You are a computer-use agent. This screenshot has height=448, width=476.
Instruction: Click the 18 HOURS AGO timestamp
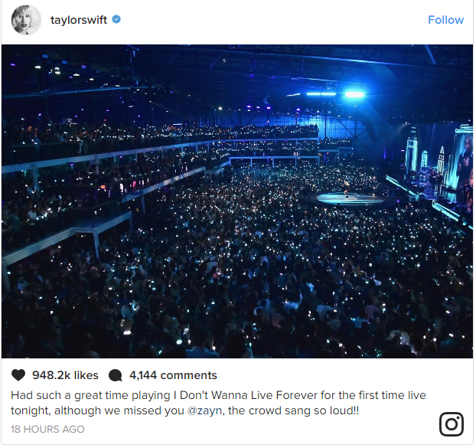click(47, 430)
